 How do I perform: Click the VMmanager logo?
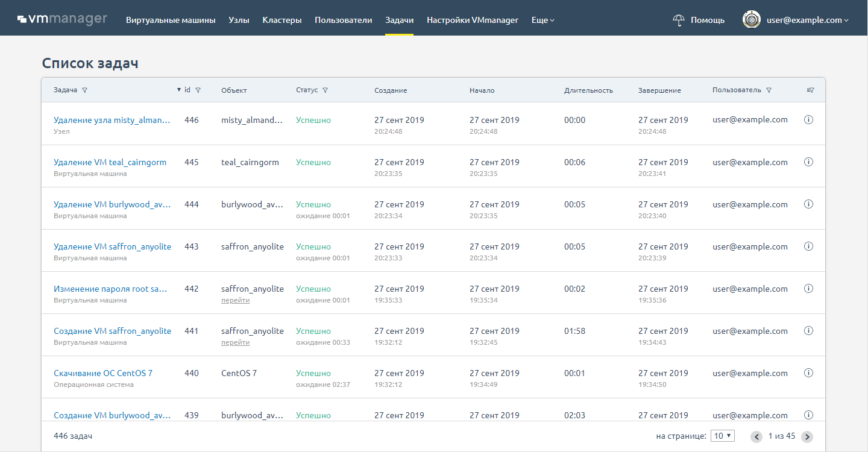[62, 19]
